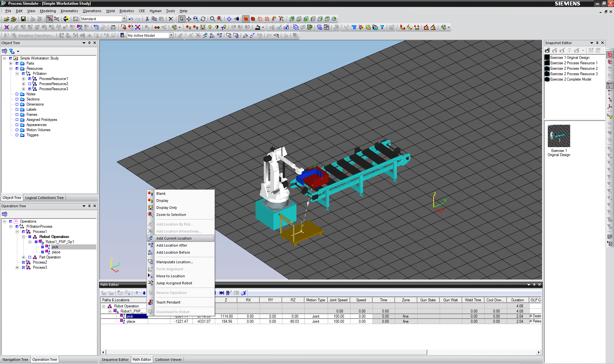Activate the Select arrow tool
Screen dimensions: 614x364
[182, 19]
